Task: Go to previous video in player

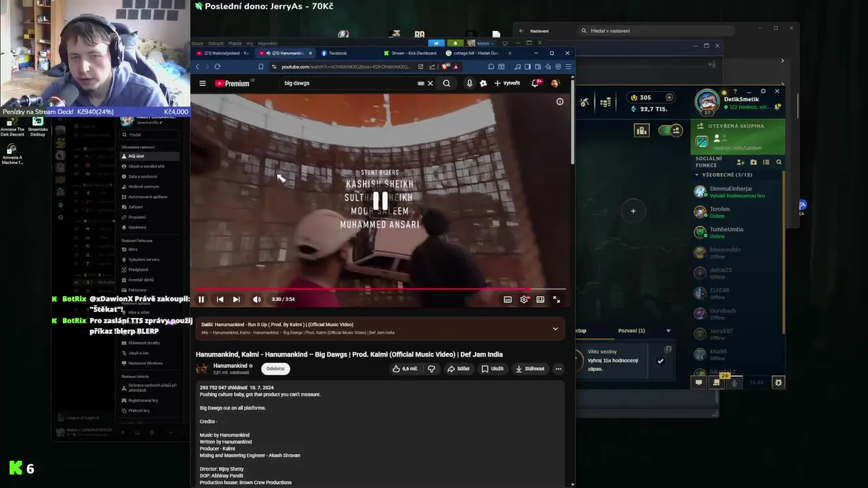Action: (x=220, y=299)
